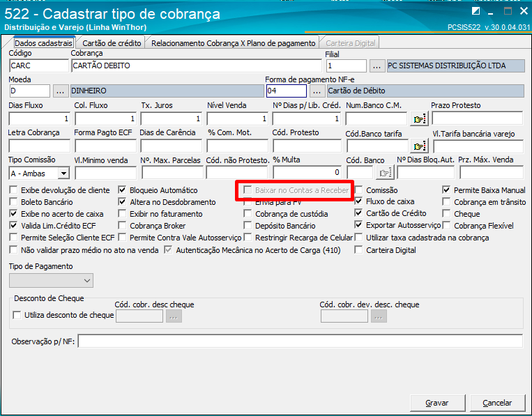Click the Cobrança field with CARTÃO DEBITO
Screen dimensions: 532x416
pos(197,66)
